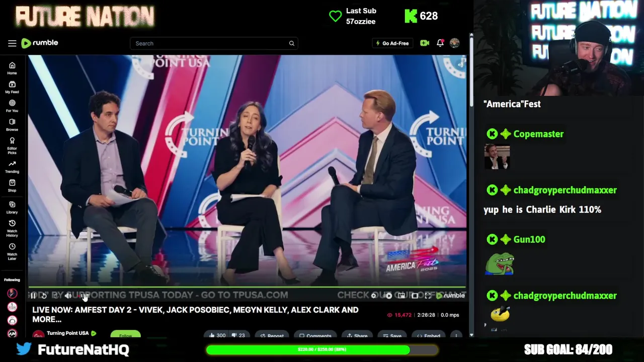Image resolution: width=644 pixels, height=362 pixels.
Task: Click the green upload camera icon
Action: click(425, 43)
